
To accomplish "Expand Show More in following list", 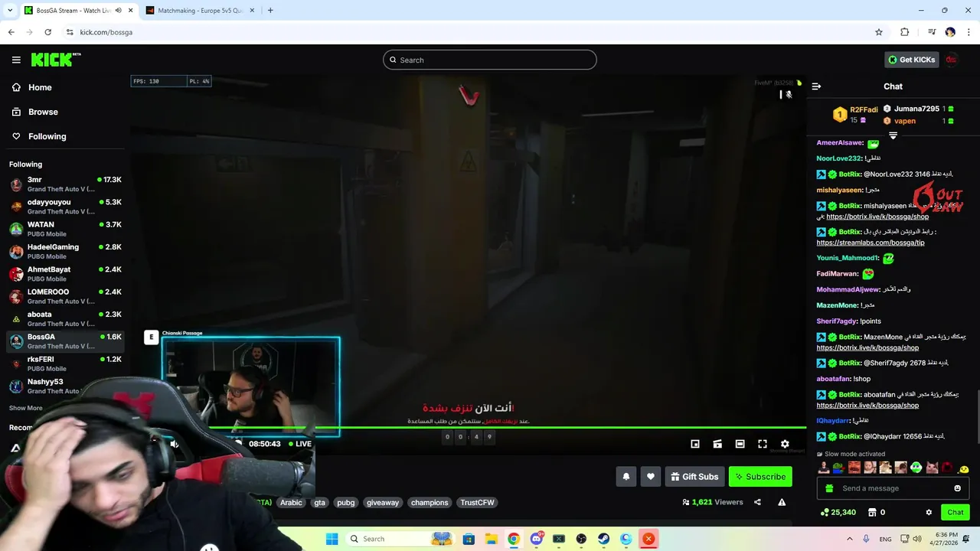I will pos(26,408).
